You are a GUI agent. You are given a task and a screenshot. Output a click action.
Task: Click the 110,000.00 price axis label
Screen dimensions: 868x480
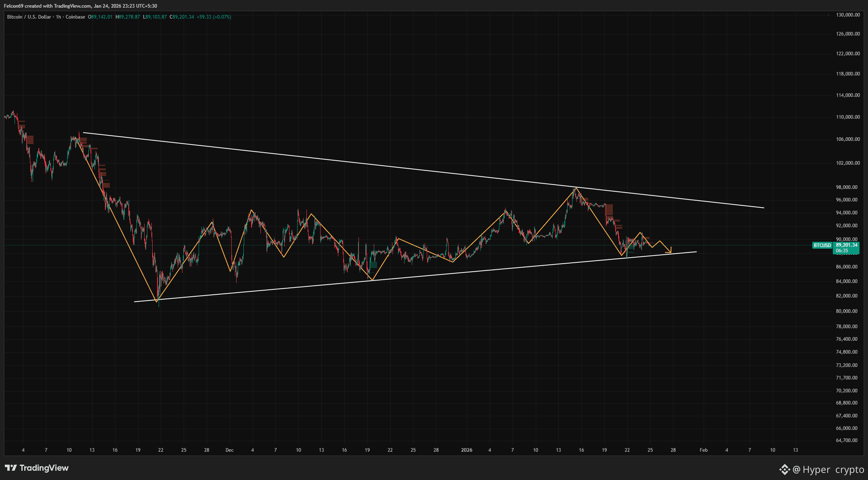coord(848,117)
